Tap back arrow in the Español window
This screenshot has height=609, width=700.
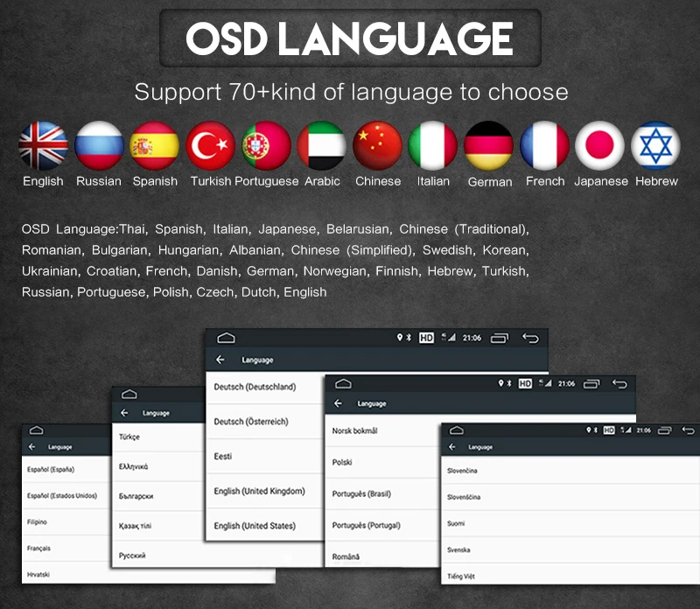coord(31,447)
